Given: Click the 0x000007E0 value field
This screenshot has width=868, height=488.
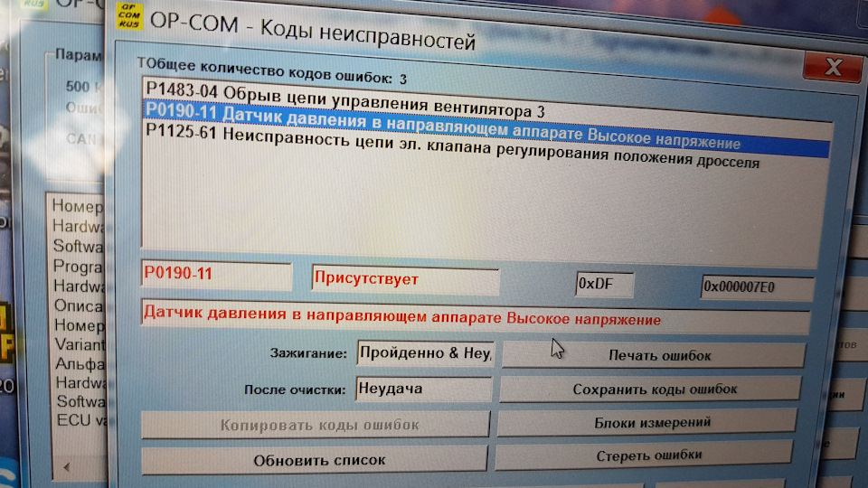Looking at the screenshot, I should 758,287.
